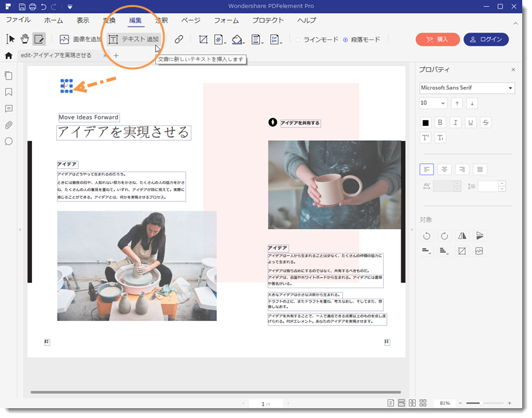The image size is (532, 418).
Task: Flip object vertically
Action: tap(479, 235)
